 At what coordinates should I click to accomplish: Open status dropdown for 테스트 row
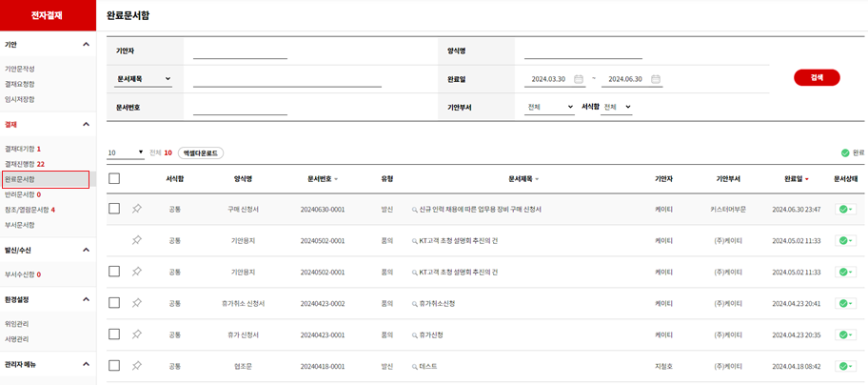(845, 366)
